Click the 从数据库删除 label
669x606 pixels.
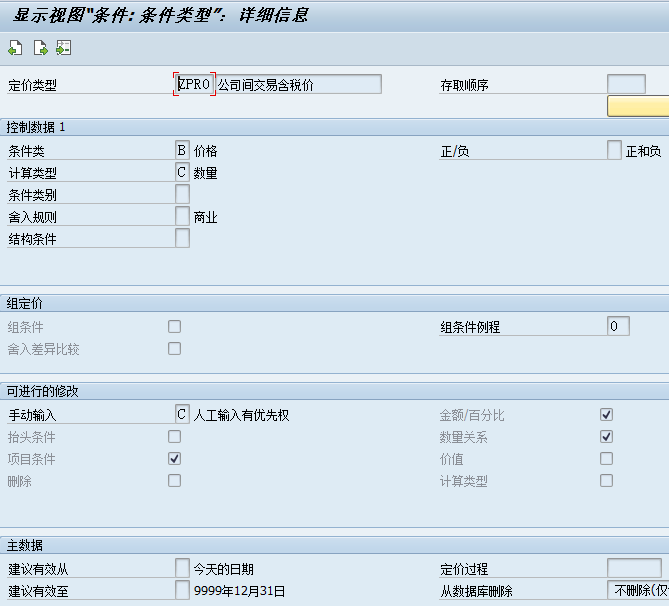tap(477, 591)
